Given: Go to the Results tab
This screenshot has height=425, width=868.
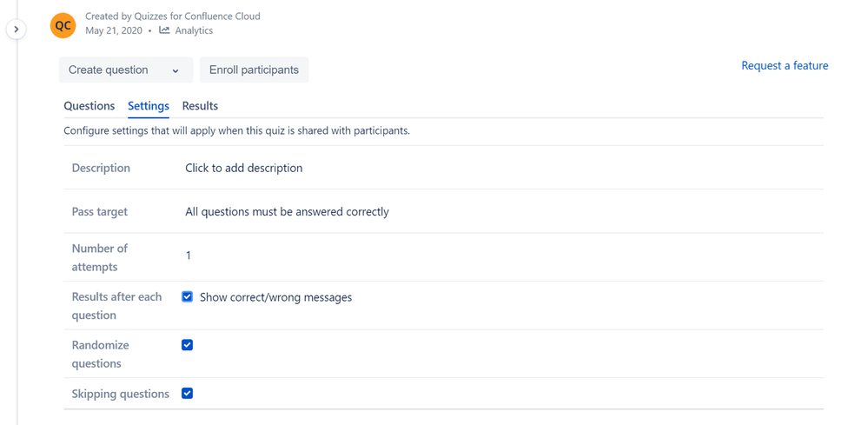Looking at the screenshot, I should click(200, 106).
